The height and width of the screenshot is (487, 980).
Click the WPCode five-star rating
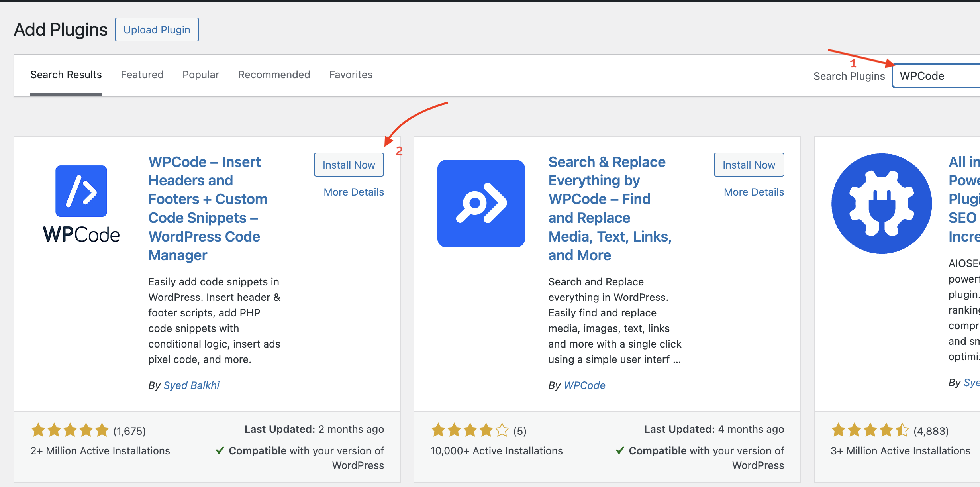tap(70, 430)
